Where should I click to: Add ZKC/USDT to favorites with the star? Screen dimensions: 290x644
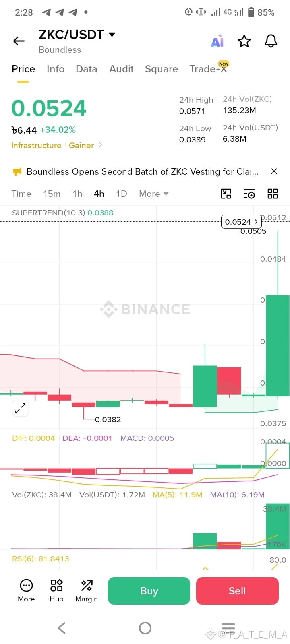point(244,41)
